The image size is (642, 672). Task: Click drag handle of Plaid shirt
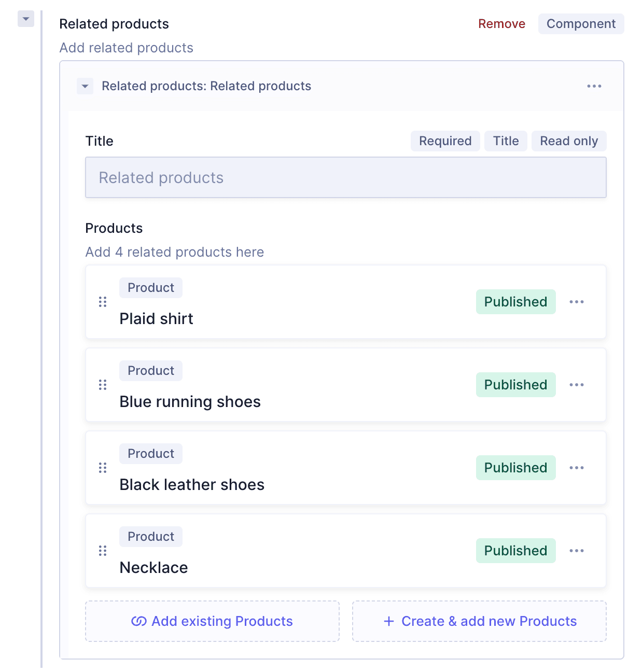click(x=103, y=302)
